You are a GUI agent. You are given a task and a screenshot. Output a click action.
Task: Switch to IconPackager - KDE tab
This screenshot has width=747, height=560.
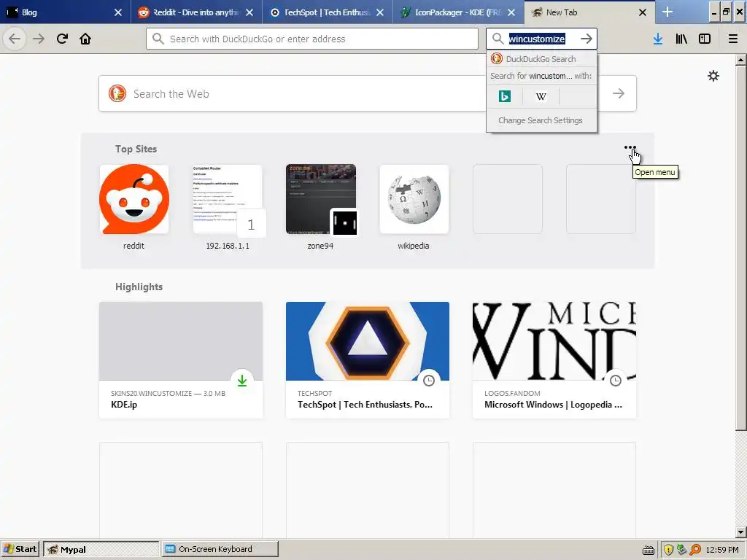click(458, 12)
